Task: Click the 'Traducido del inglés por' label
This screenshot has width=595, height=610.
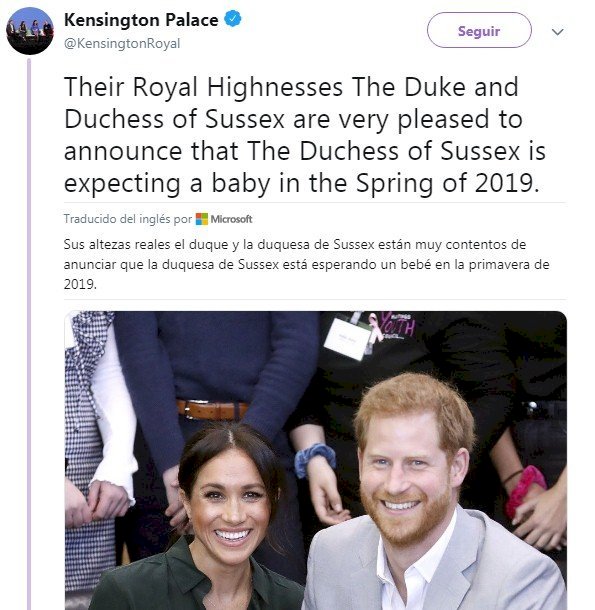Action: pyautogui.click(x=128, y=219)
